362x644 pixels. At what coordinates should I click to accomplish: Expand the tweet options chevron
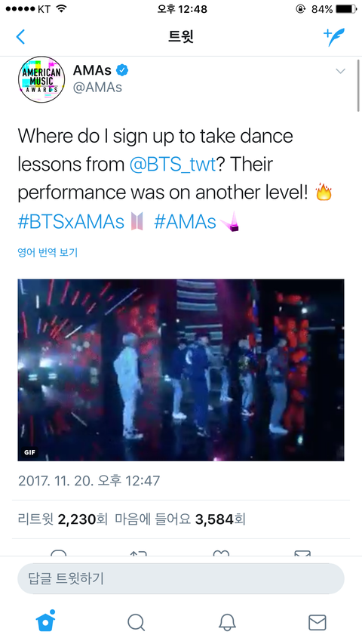(x=340, y=71)
